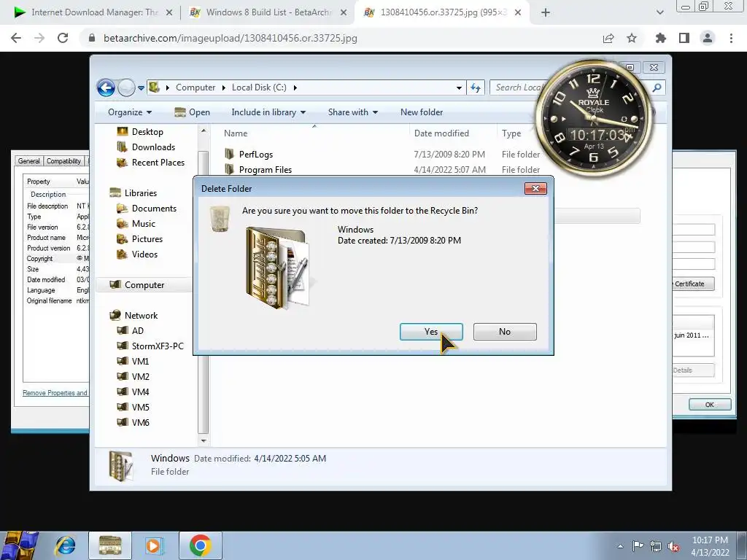
Task: Open the address bar history dropdown arrow
Action: coord(459,88)
